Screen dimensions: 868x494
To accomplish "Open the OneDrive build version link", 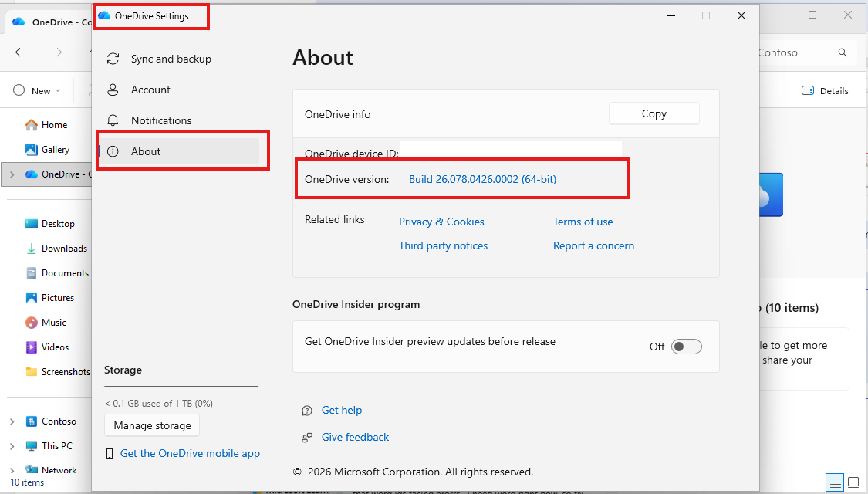I will 482,179.
